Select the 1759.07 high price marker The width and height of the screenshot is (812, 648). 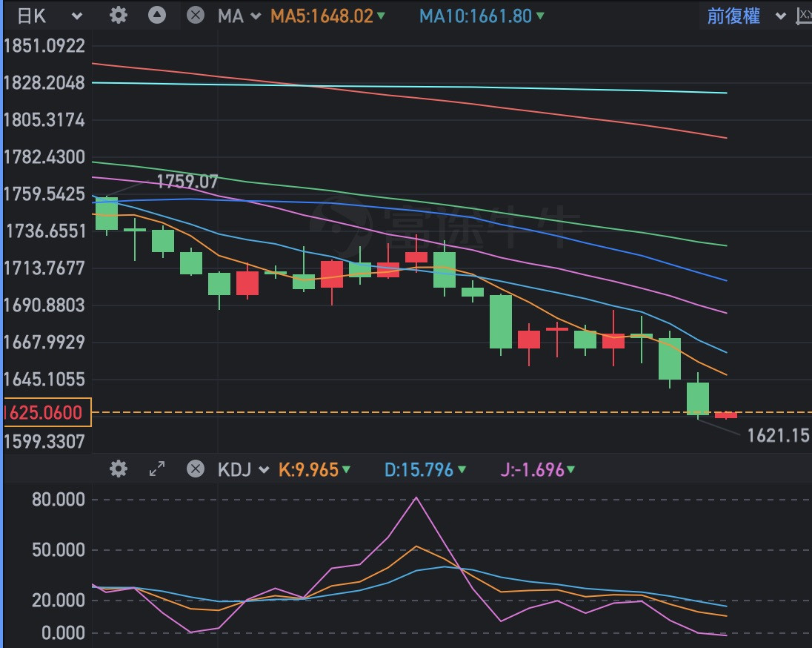coord(187,180)
